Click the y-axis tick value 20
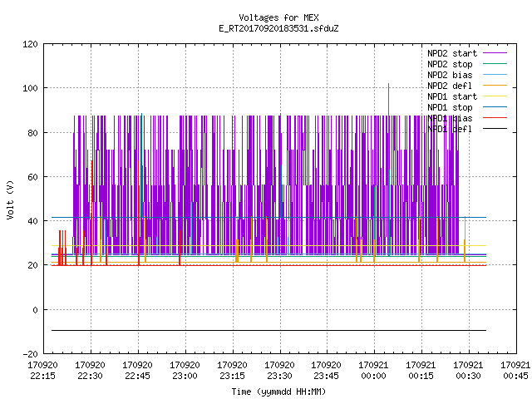532x399 pixels. point(32,265)
